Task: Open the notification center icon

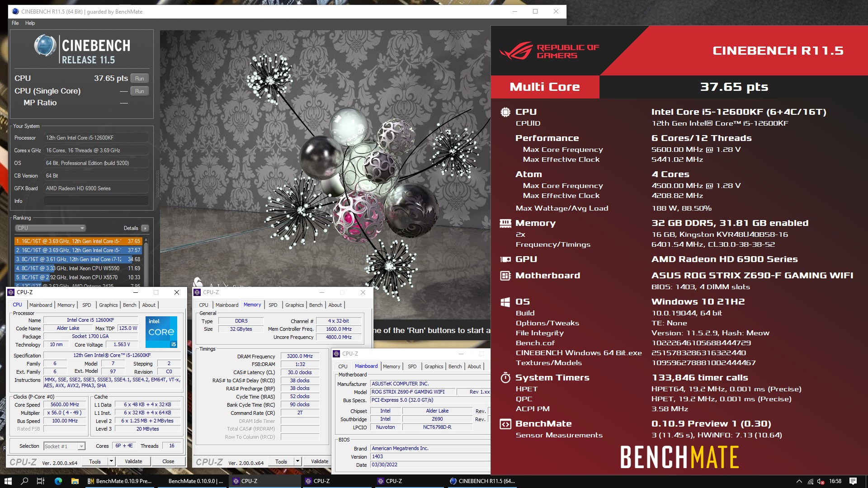Action: [853, 481]
